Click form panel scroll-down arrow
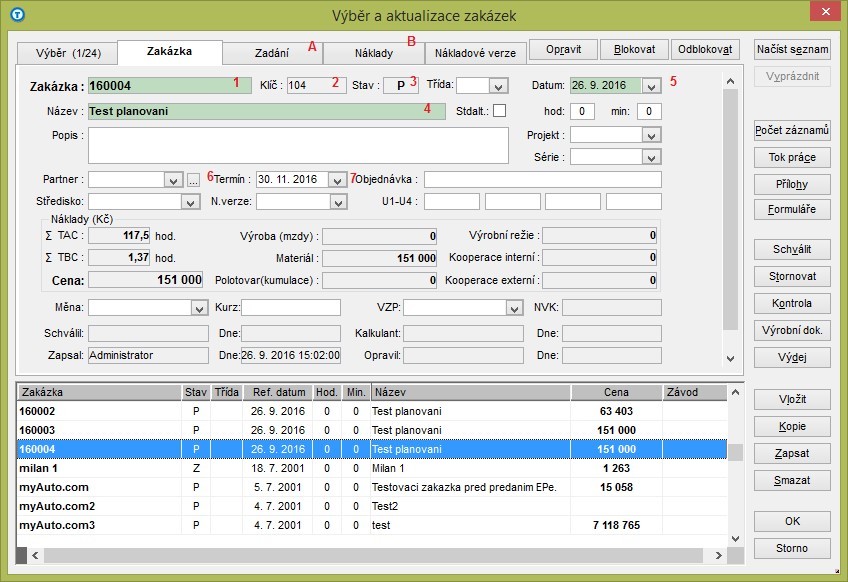 pyautogui.click(x=731, y=359)
